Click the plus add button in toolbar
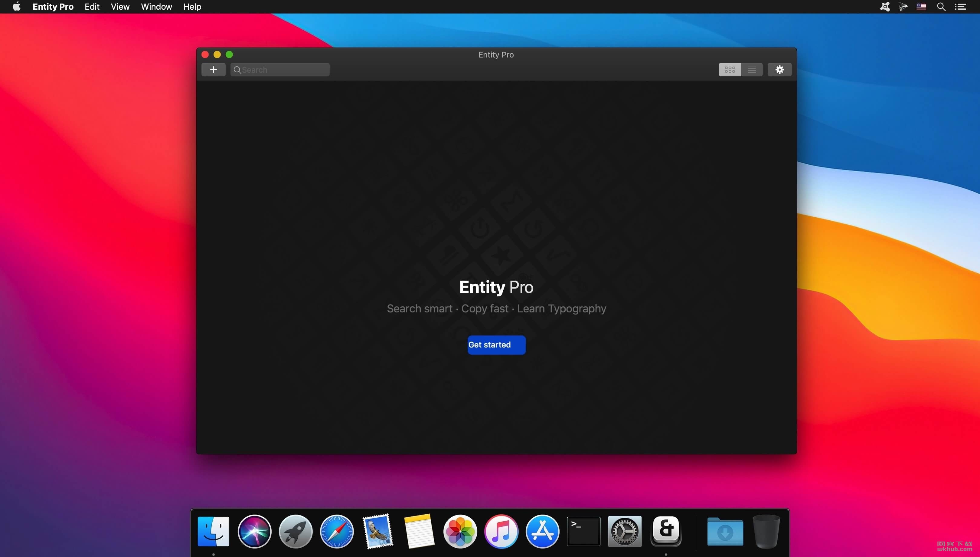The image size is (980, 557). tap(213, 70)
